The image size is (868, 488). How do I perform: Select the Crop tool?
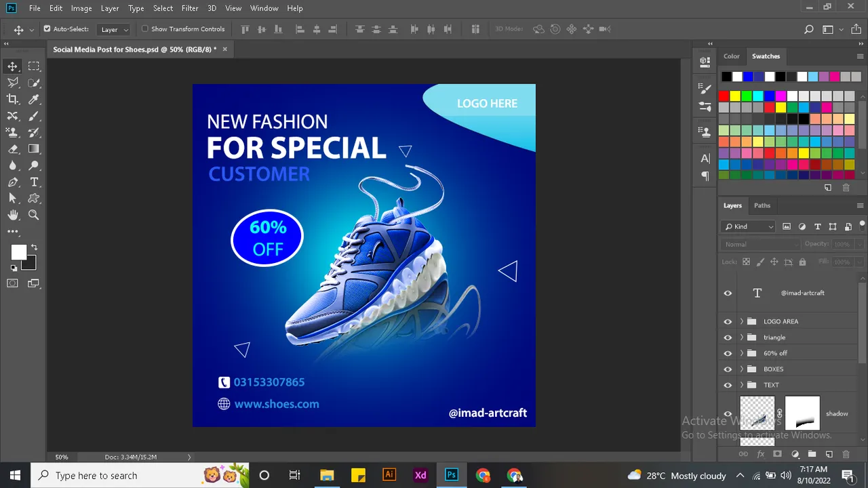(x=13, y=99)
